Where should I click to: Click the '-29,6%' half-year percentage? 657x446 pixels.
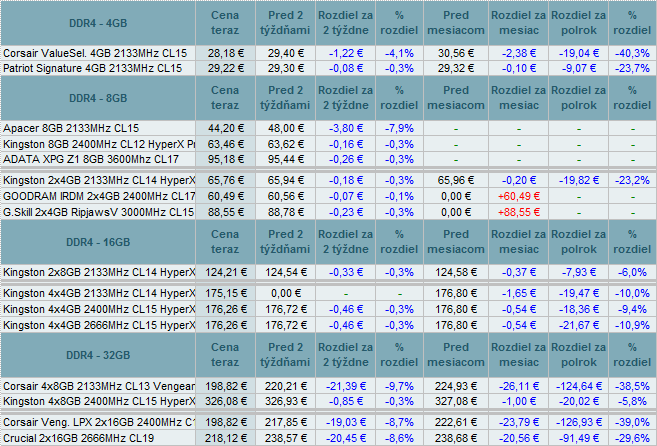point(632,438)
